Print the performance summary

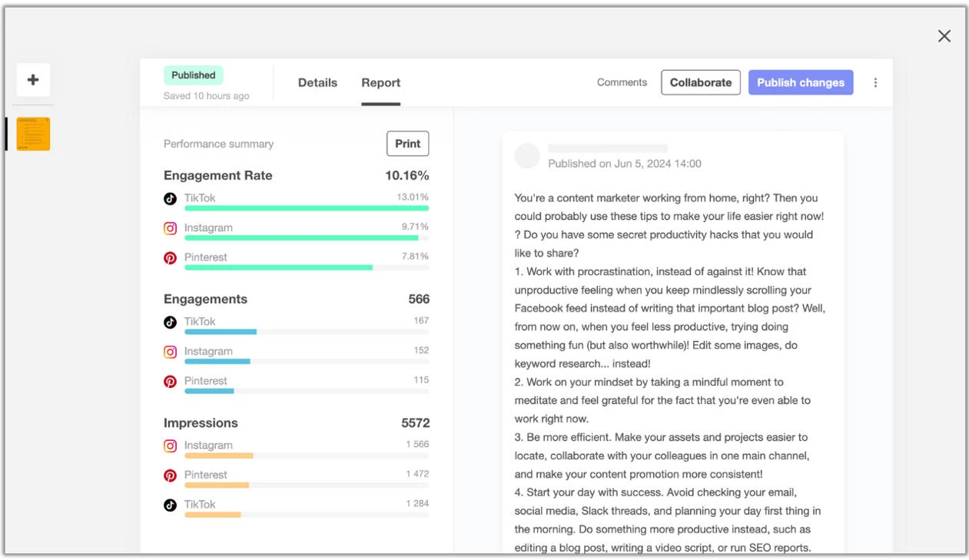[x=407, y=144]
